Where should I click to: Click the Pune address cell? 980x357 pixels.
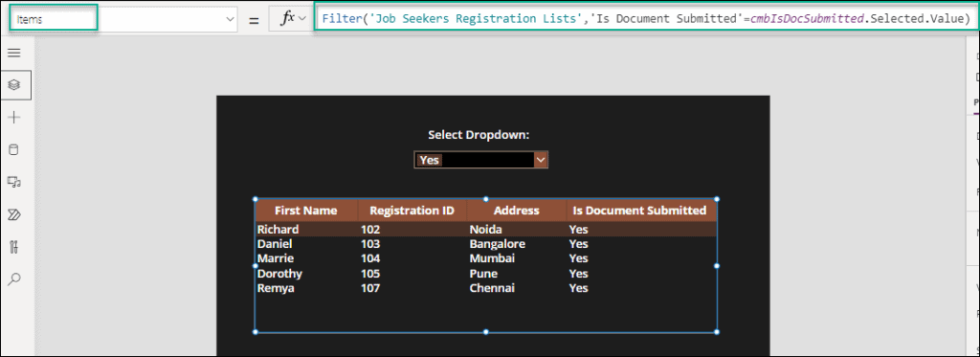pyautogui.click(x=483, y=274)
